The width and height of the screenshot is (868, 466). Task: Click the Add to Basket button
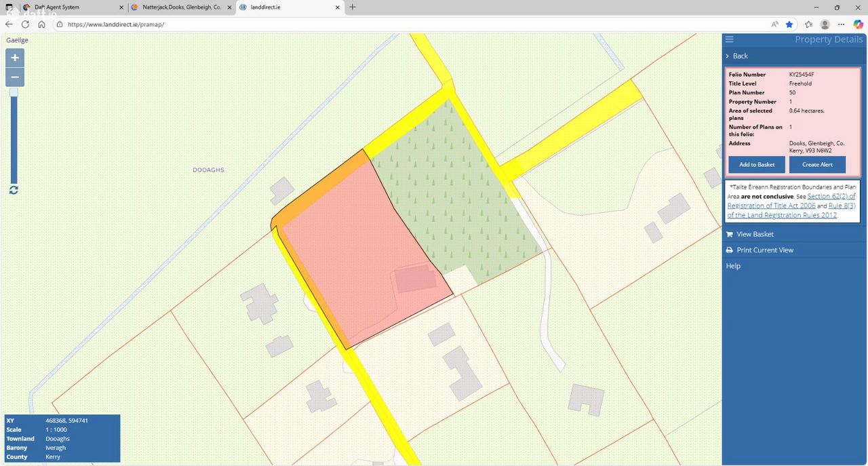click(756, 165)
